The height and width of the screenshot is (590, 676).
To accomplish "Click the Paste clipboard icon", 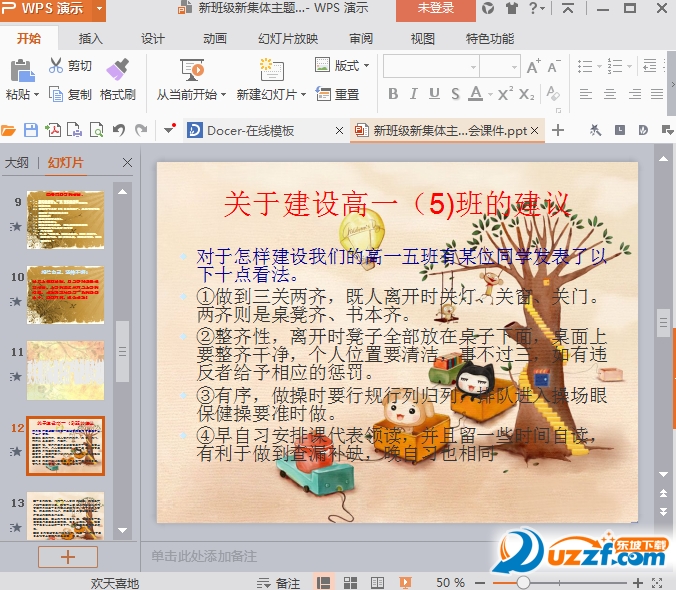I will point(22,70).
